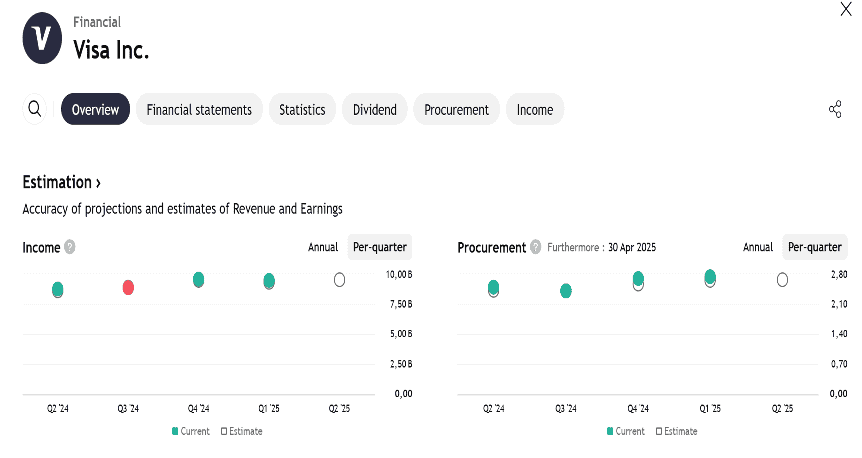
Task: Toggle Current legend in Income chart
Action: [x=190, y=431]
